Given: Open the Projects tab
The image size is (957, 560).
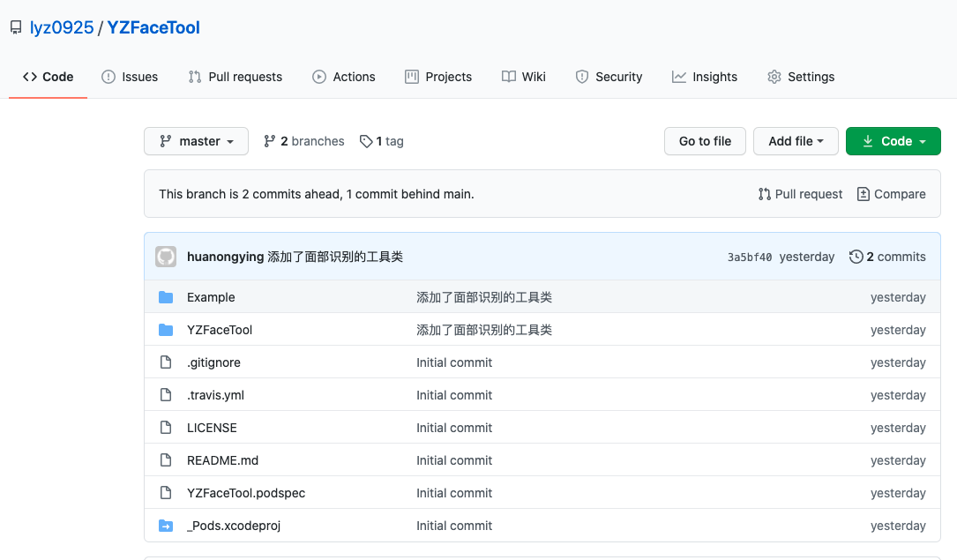Looking at the screenshot, I should pyautogui.click(x=438, y=77).
